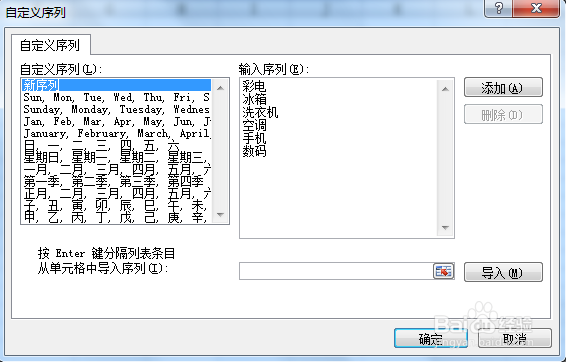The width and height of the screenshot is (566, 362).
Task: Select the 星期日, 星期一 list entry
Action: click(x=116, y=157)
